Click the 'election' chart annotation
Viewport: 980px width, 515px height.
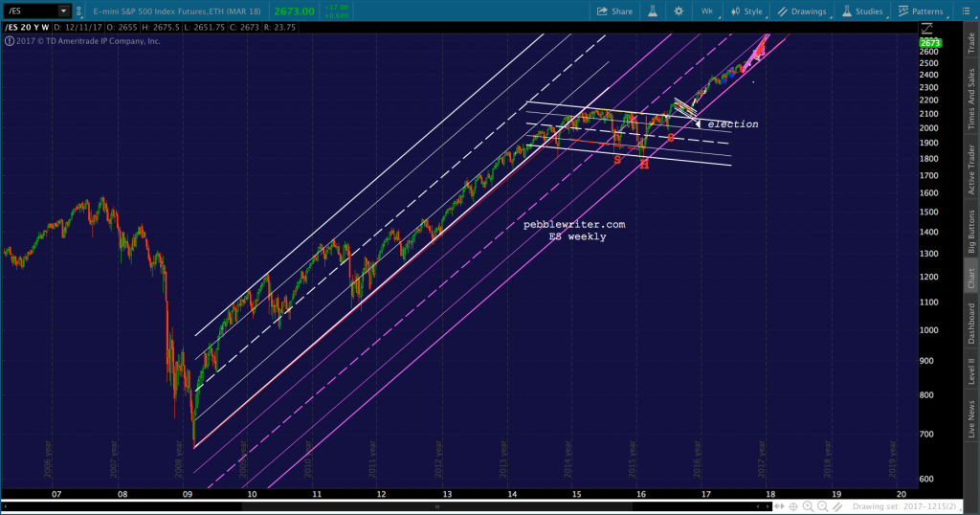click(x=733, y=124)
